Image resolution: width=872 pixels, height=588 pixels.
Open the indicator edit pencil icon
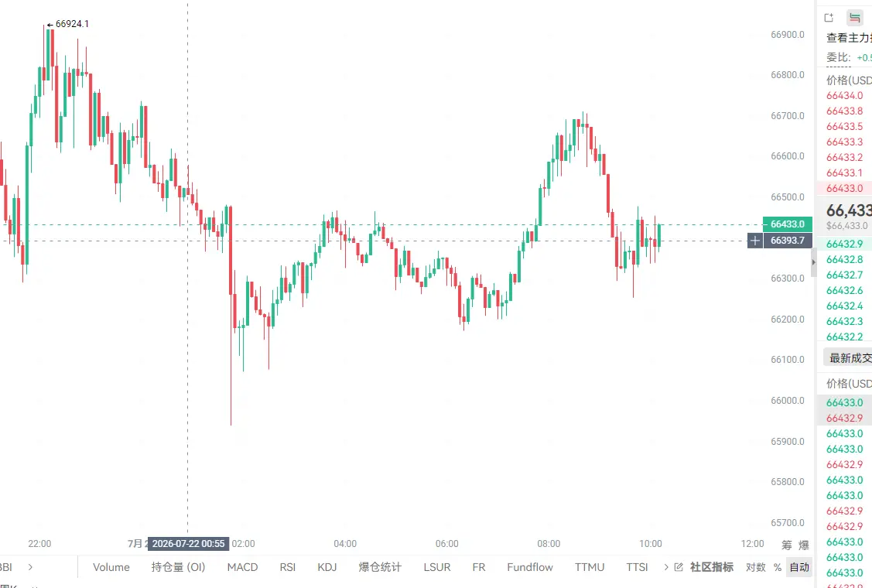coord(679,567)
